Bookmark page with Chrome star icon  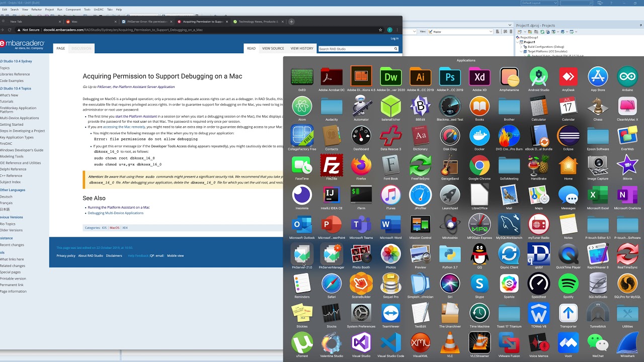(x=380, y=30)
